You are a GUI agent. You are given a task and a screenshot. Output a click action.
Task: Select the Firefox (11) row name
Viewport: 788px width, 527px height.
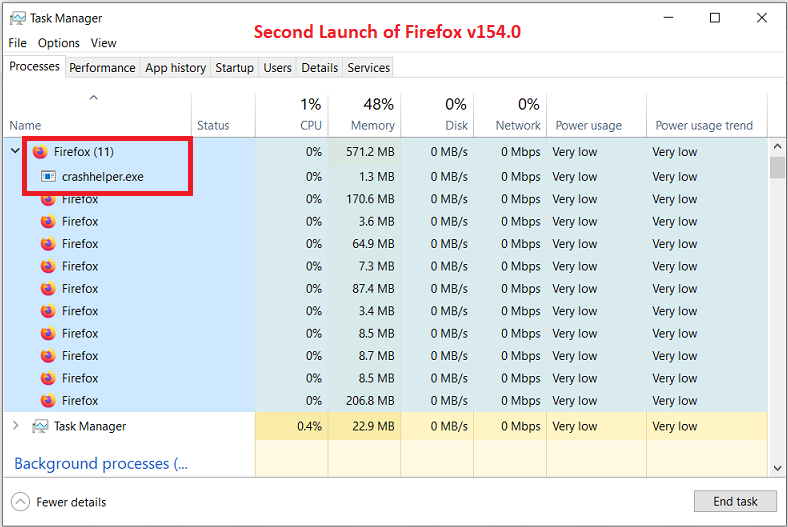[84, 152]
